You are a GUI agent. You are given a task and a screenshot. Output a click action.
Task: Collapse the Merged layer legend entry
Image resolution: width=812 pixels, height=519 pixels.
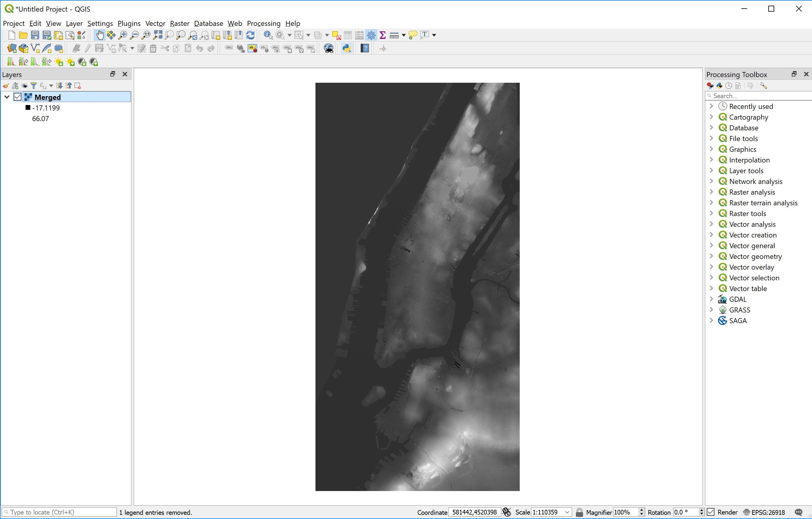pos(7,97)
